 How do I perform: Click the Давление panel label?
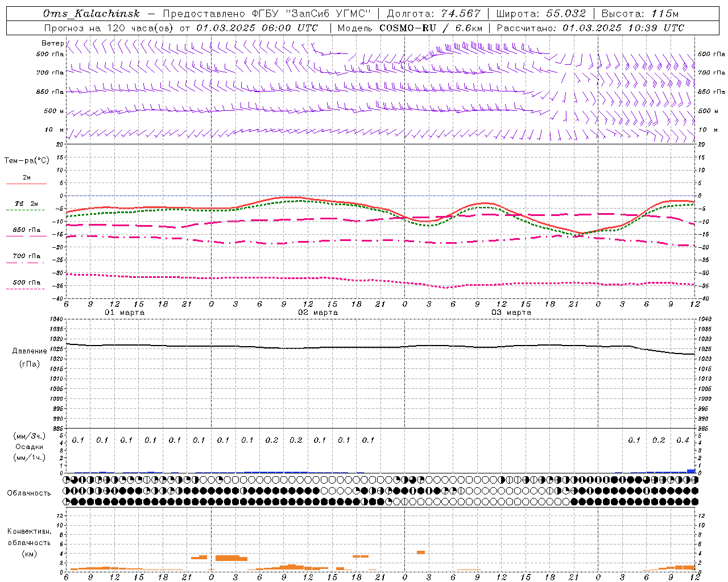point(30,351)
